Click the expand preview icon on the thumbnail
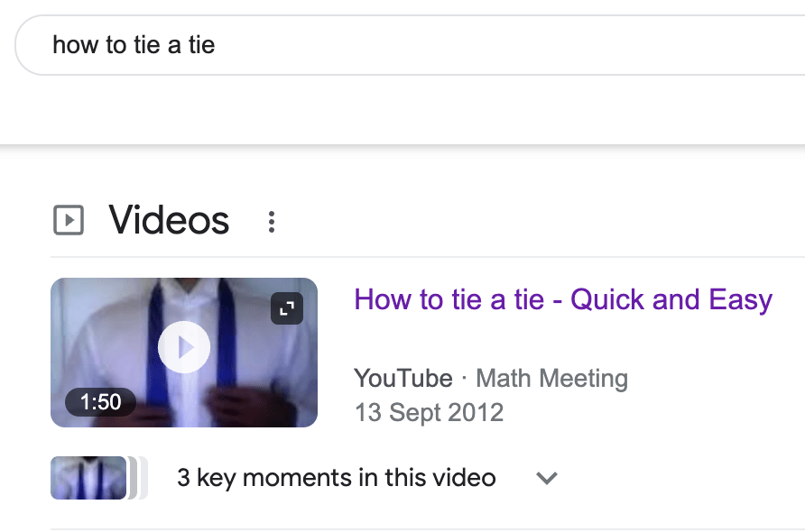 pyautogui.click(x=287, y=307)
